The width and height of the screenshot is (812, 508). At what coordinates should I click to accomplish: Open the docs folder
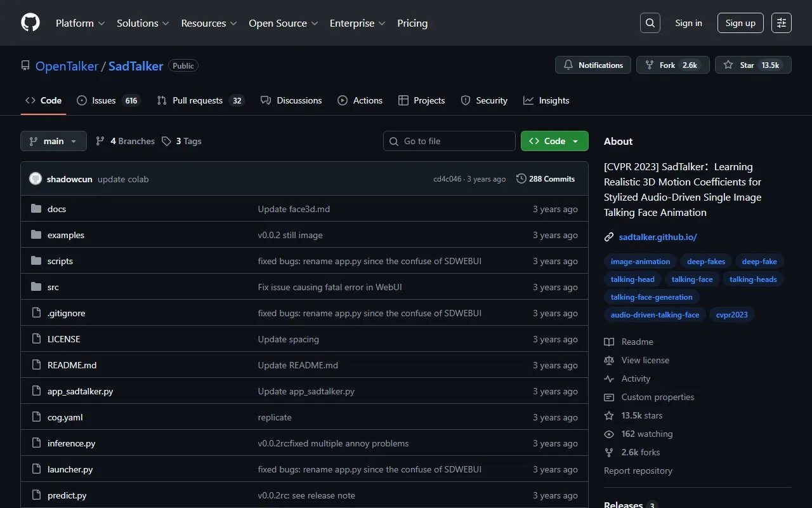coord(56,209)
